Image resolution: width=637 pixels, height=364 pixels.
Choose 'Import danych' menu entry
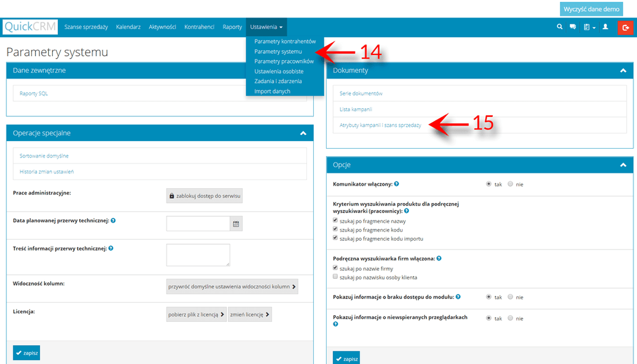pyautogui.click(x=272, y=91)
